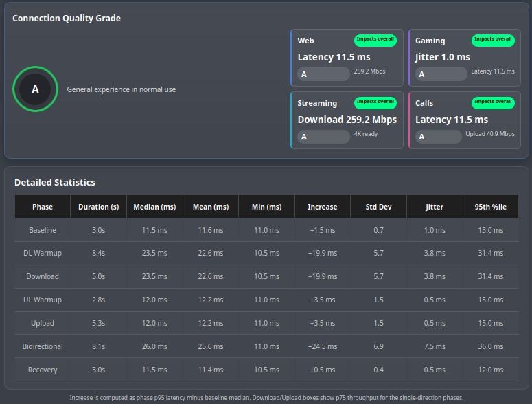The height and width of the screenshot is (404, 532).
Task: Click the A grade bar in Gaming card
Action: click(x=441, y=74)
